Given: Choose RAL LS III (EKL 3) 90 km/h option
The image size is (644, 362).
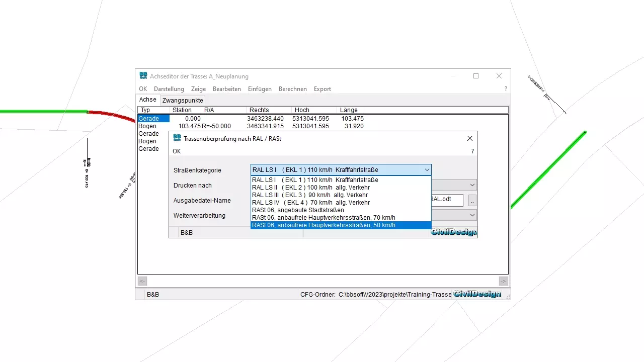Looking at the screenshot, I should (341, 195).
